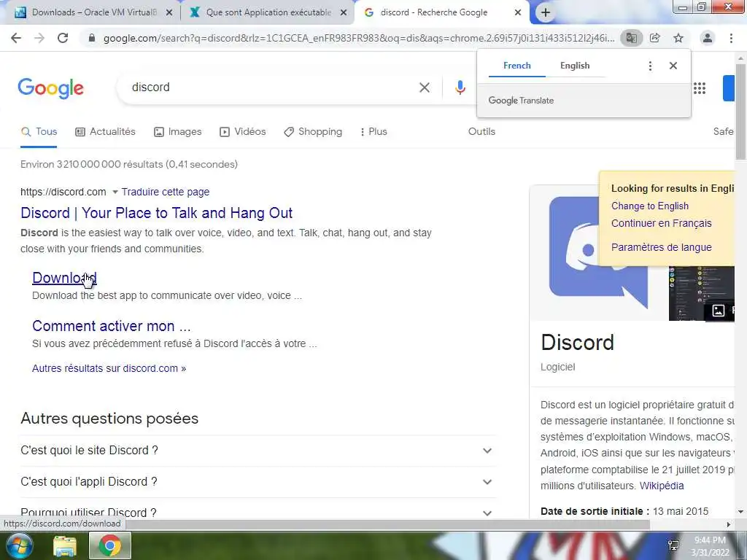Click the horizontal scrollbar right arrow
Screen dimensions: 747x560
click(729, 524)
